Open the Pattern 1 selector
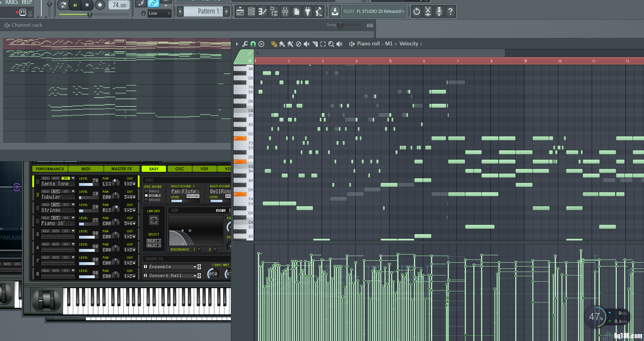 (x=203, y=11)
